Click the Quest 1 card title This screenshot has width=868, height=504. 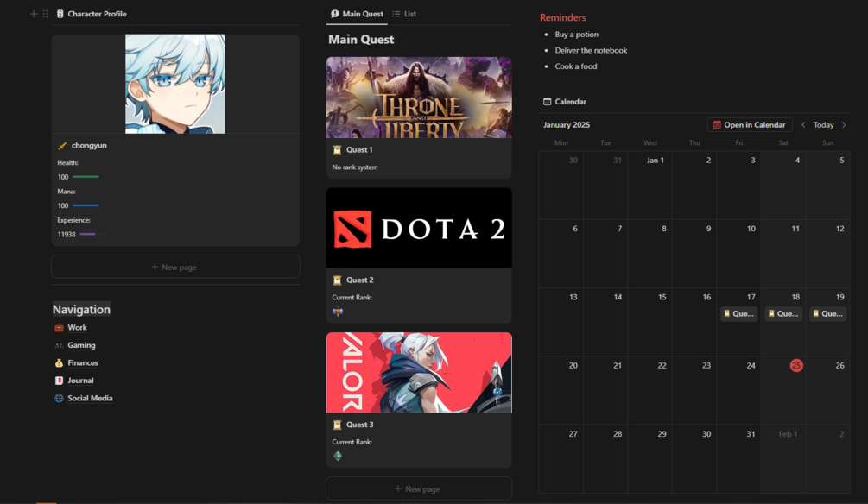coord(359,150)
